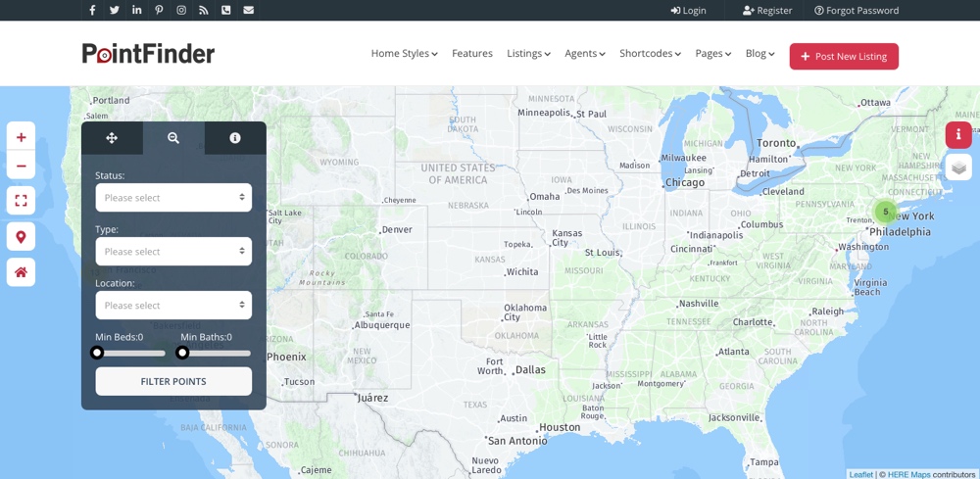Click the red info button on map
Image resolution: width=980 pixels, height=479 pixels.
pos(958,135)
